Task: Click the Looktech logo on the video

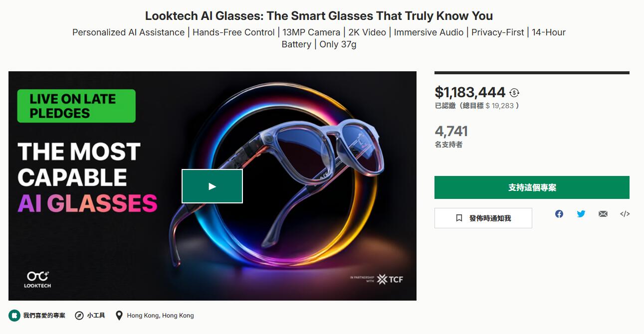Action: pos(37,279)
